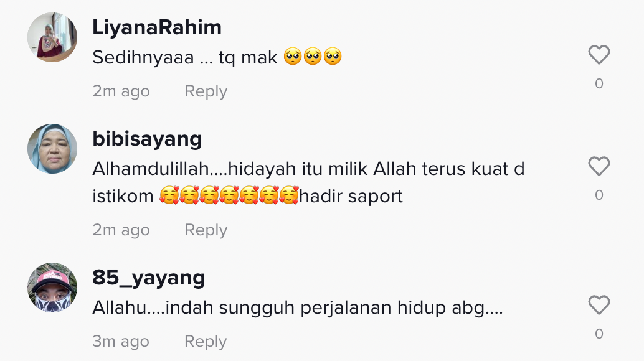Reply to LiyanaRahim's comment
The image size is (644, 361).
coord(206,91)
